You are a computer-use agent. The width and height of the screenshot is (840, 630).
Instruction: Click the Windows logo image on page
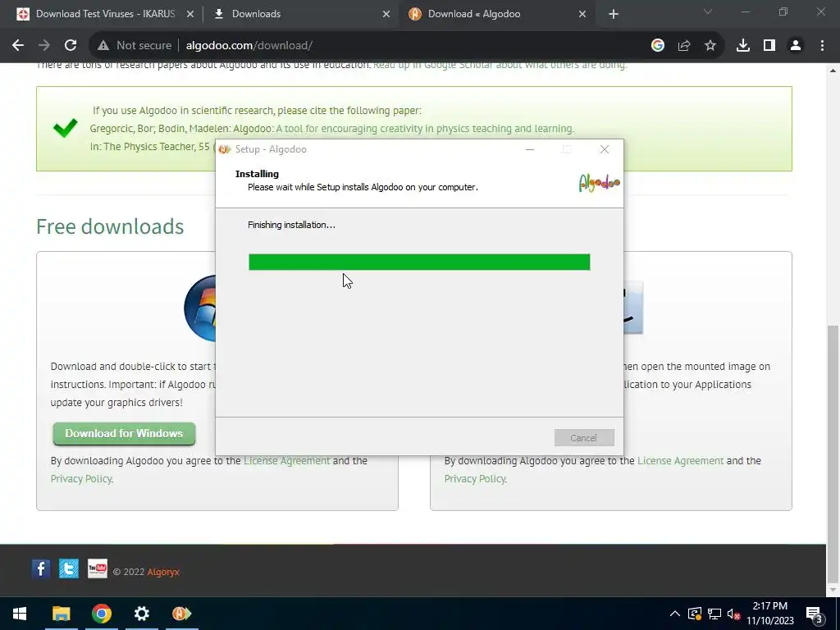200,308
